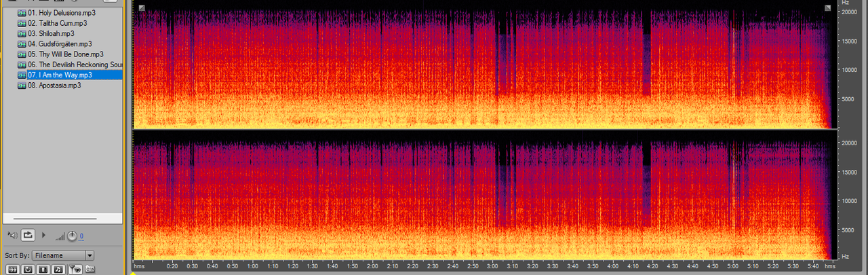Click 20000 on upper channel Hz ruler

tap(850, 12)
